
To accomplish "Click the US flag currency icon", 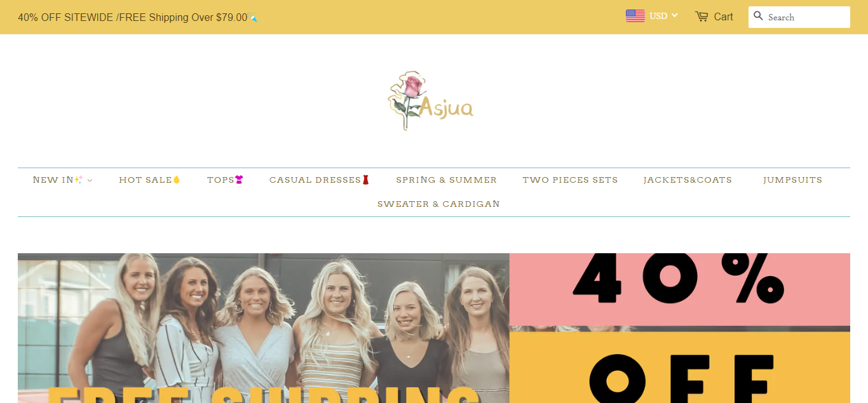I will [x=635, y=16].
